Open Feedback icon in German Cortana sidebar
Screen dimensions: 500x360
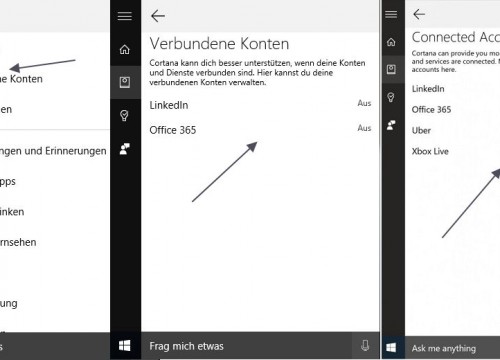point(125,149)
